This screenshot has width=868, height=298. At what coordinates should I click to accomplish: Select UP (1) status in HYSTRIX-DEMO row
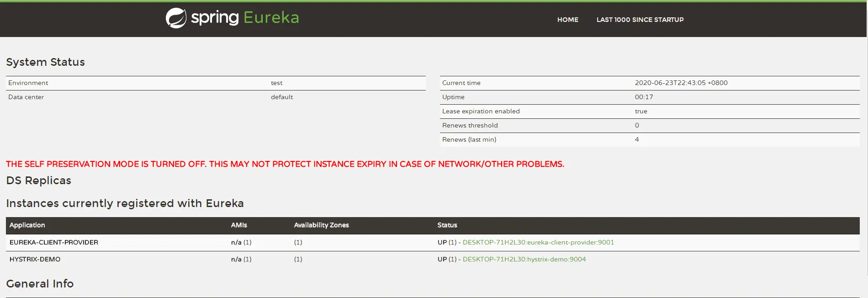(x=447, y=259)
